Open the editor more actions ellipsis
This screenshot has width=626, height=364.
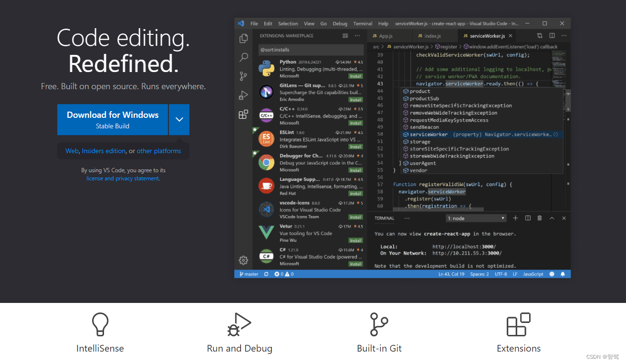(x=564, y=36)
